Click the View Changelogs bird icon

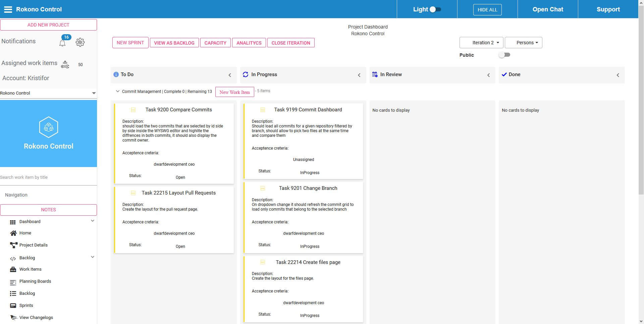coord(13,317)
